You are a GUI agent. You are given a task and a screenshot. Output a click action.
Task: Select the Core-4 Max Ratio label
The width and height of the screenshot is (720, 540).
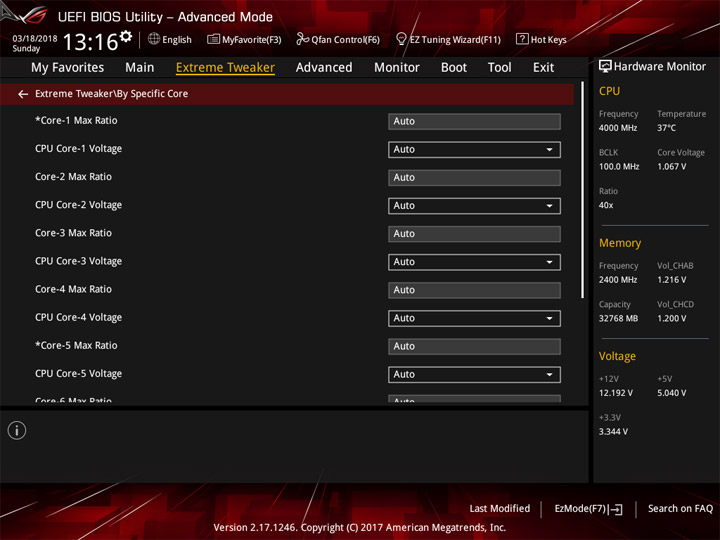point(73,289)
